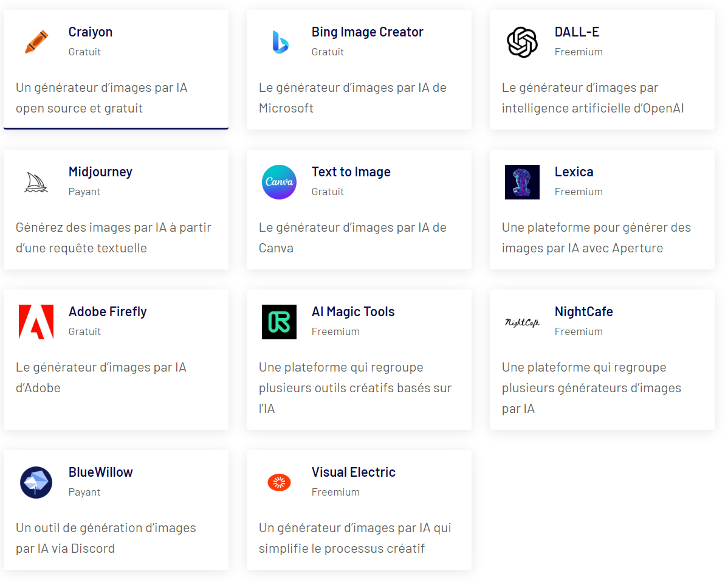Image resolution: width=728 pixels, height=585 pixels.
Task: Open the Text to Image title link
Action: [x=351, y=172]
